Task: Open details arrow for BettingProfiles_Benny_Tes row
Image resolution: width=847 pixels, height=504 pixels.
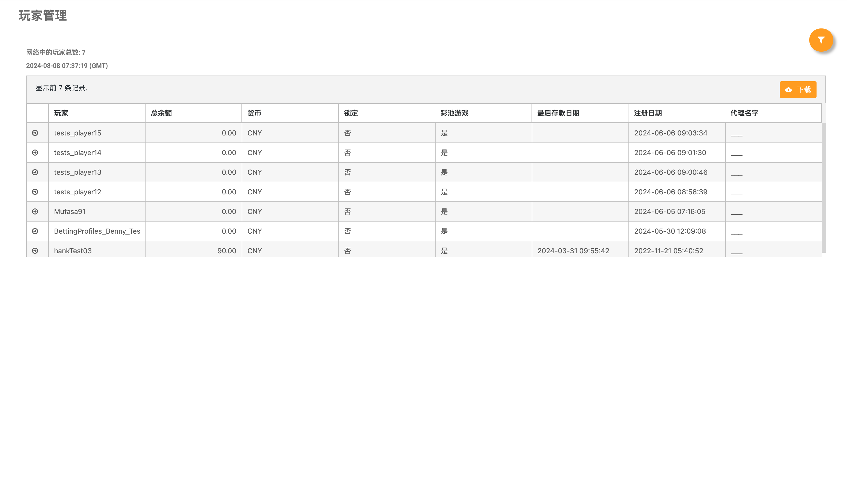Action: click(35, 231)
